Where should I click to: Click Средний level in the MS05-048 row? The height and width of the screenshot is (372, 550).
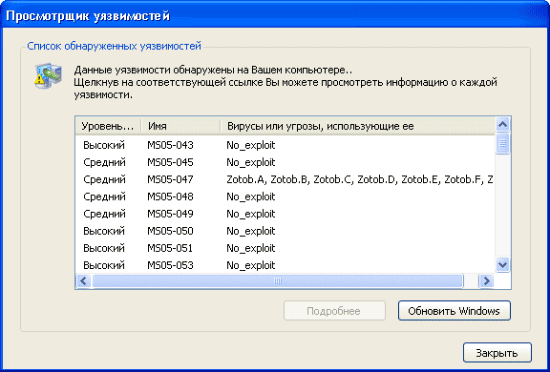[104, 197]
